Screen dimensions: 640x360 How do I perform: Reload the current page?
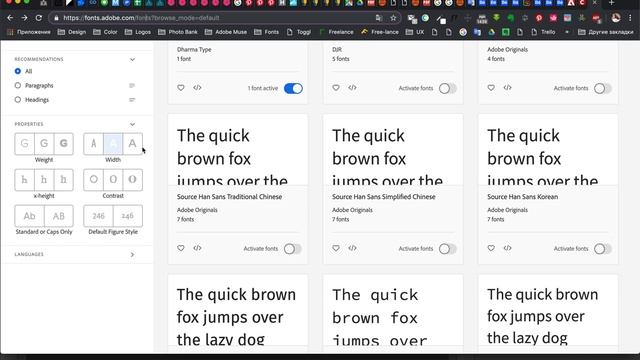(x=39, y=18)
